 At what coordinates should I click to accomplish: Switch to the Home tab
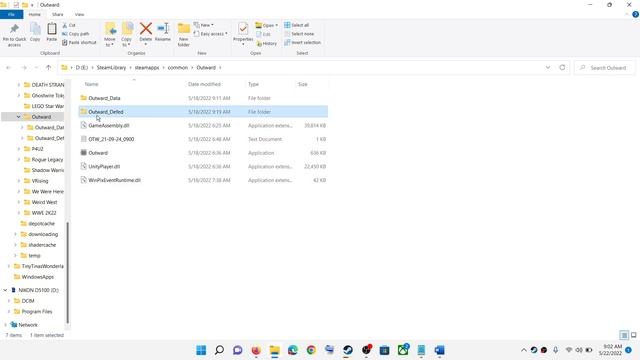click(x=35, y=14)
